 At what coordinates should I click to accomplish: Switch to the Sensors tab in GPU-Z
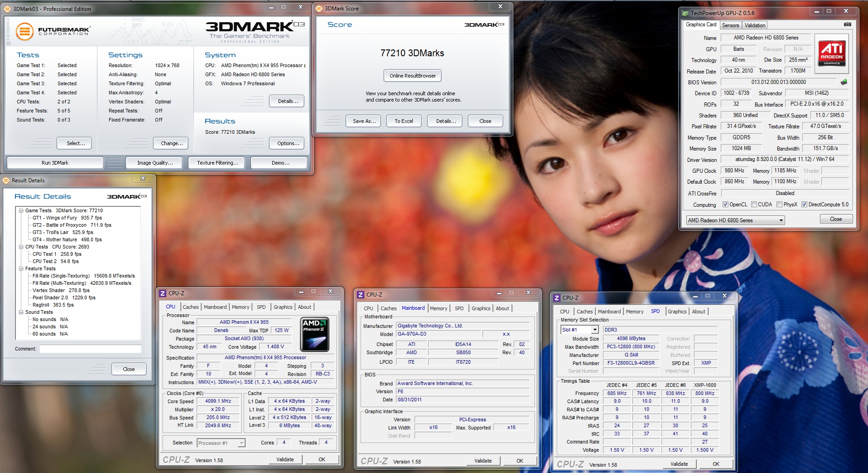point(730,25)
